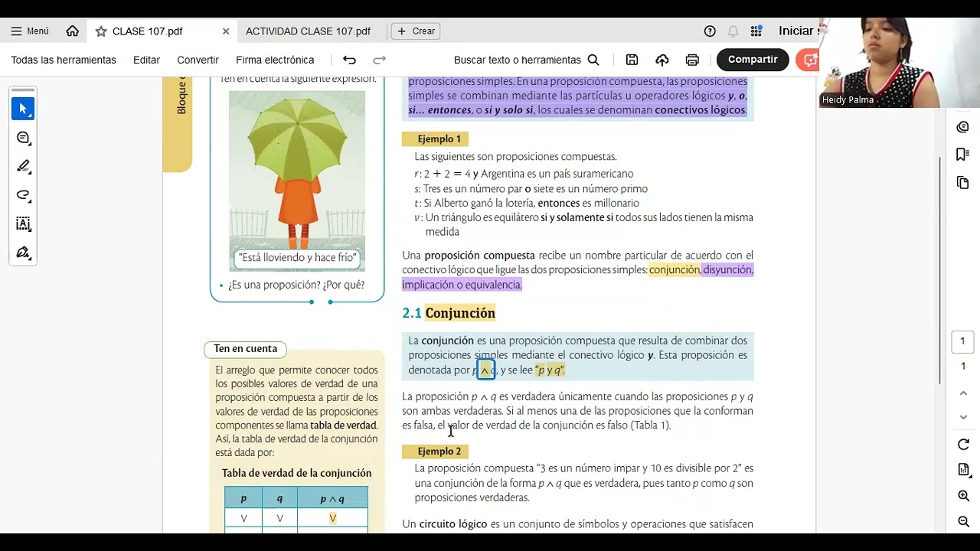The image size is (980, 551).
Task: Open Todas las herramientas
Action: point(64,60)
